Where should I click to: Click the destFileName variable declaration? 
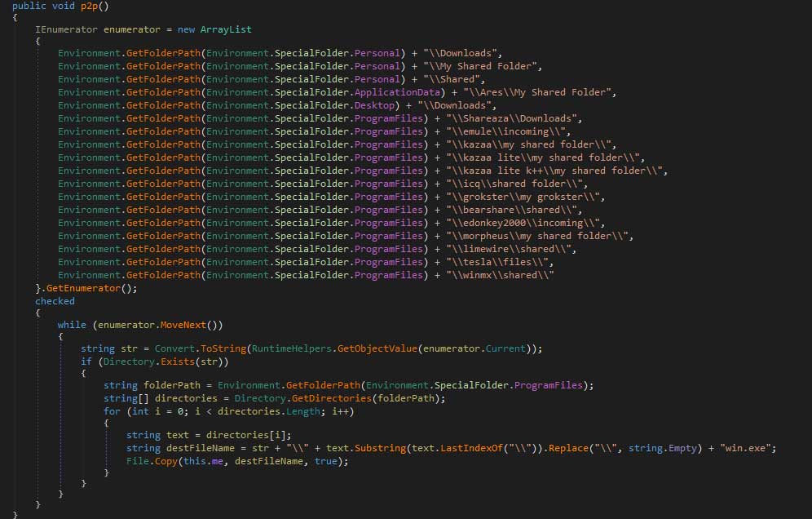201,448
